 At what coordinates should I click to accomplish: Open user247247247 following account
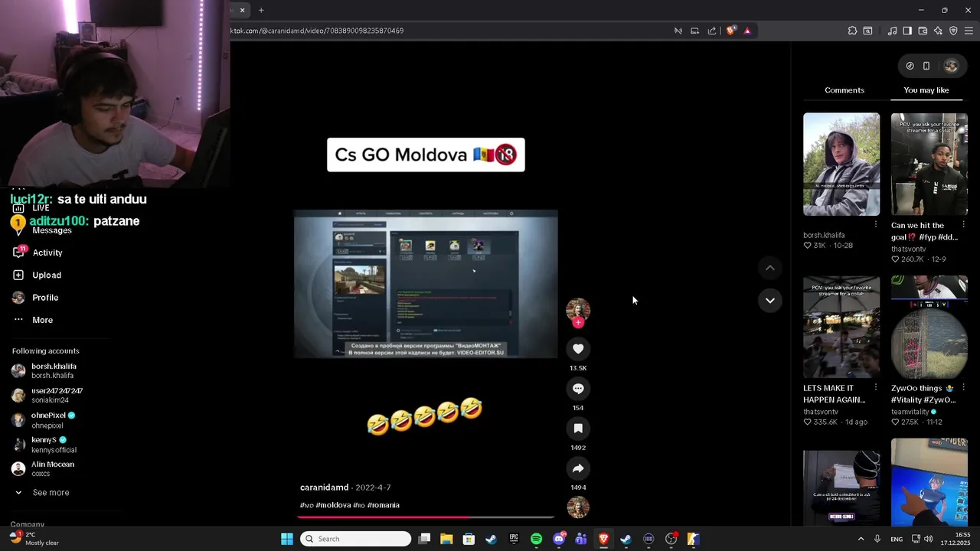coord(47,395)
